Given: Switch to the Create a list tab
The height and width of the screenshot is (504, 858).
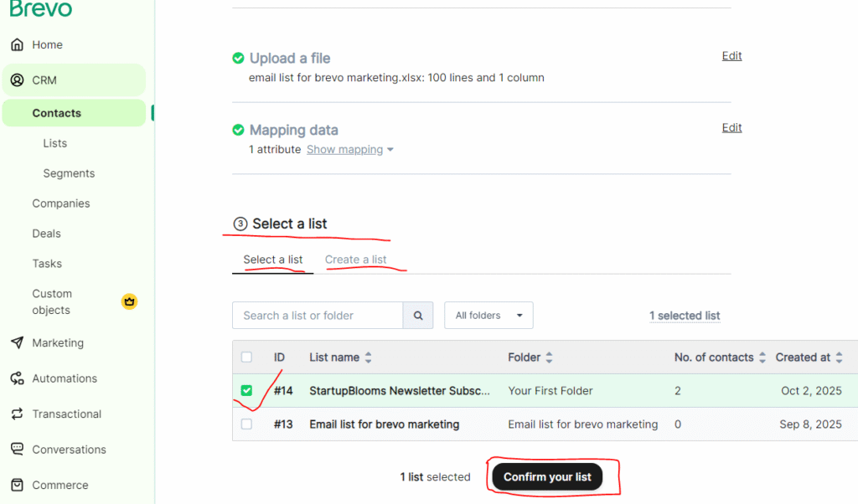Looking at the screenshot, I should tap(355, 260).
